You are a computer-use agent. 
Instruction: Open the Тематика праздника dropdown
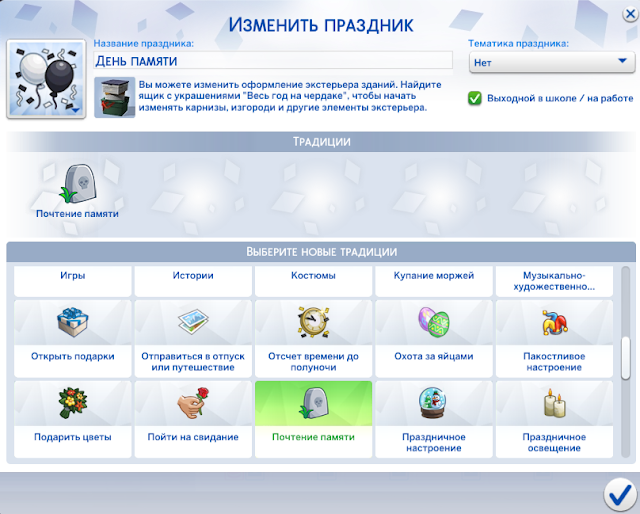[x=552, y=62]
